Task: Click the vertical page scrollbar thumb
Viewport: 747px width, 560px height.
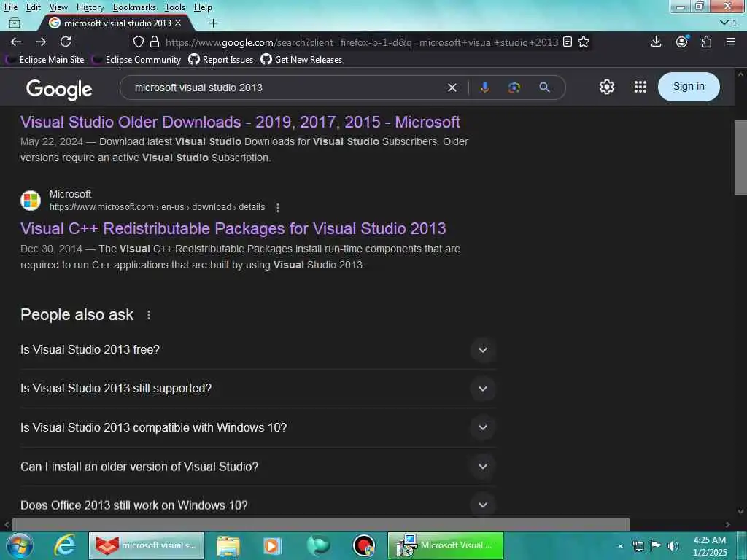Action: (740, 157)
